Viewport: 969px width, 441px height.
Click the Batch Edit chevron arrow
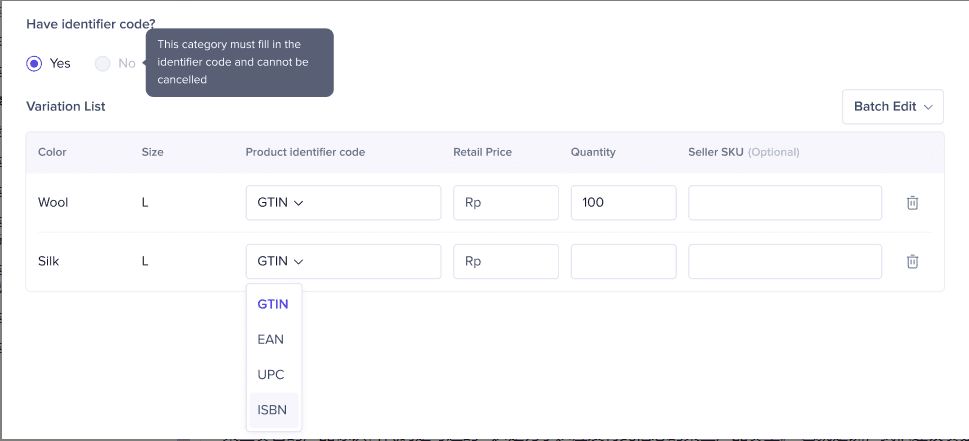coord(928,107)
